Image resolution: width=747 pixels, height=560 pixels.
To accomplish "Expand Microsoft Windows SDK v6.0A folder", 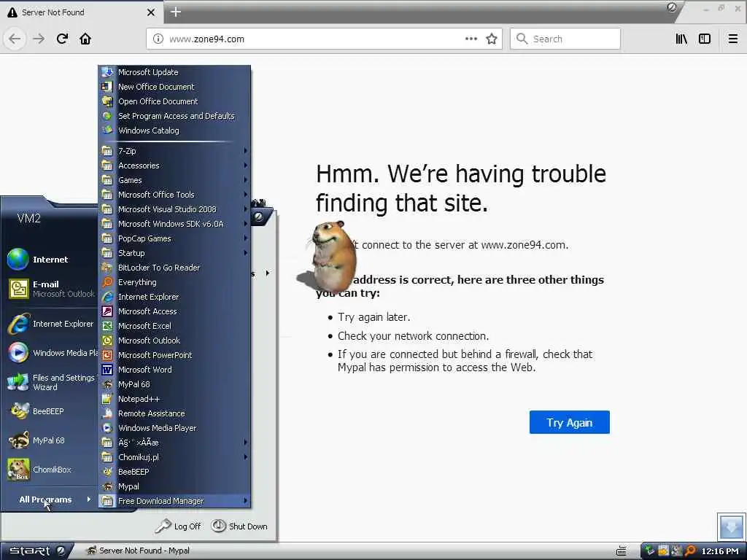I will pos(174,224).
